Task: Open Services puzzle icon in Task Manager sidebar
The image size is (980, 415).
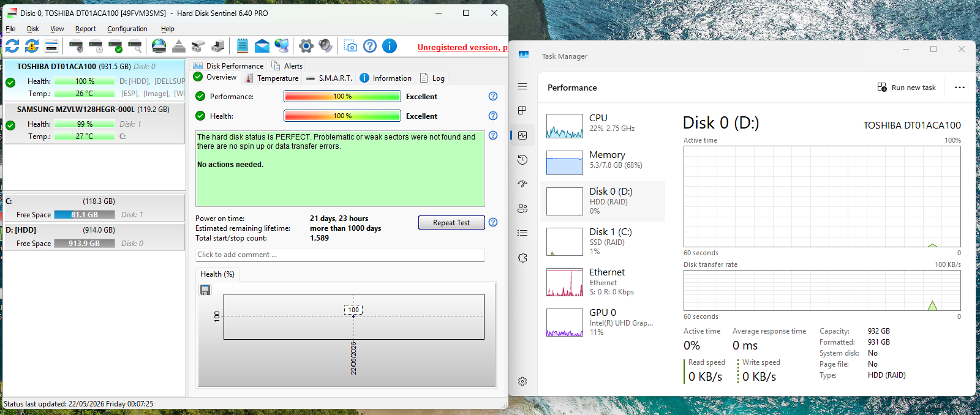Action: 522,258
